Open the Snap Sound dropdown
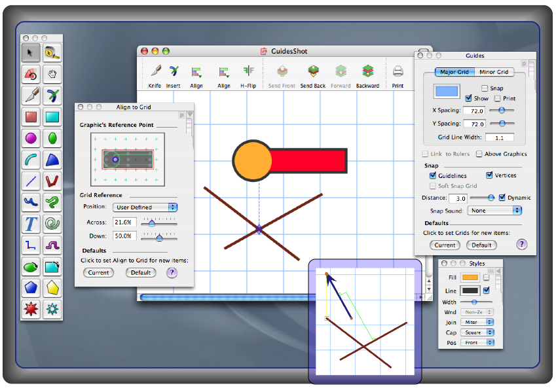 pyautogui.click(x=494, y=211)
